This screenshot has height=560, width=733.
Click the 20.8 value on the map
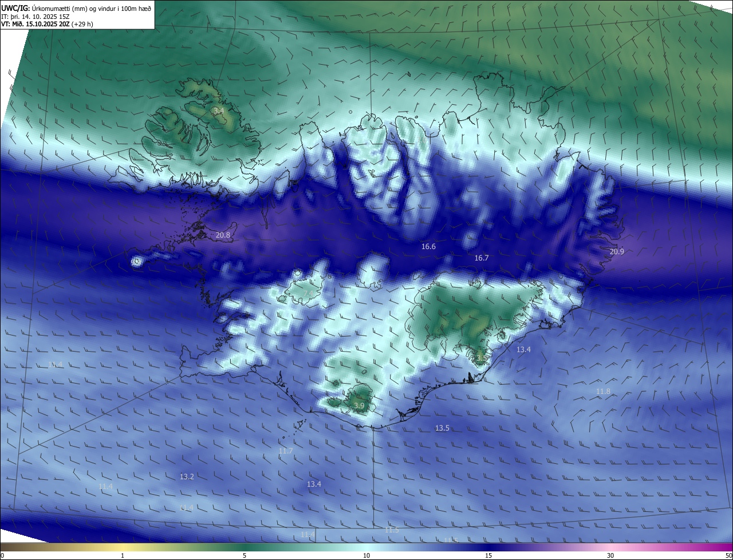(223, 235)
